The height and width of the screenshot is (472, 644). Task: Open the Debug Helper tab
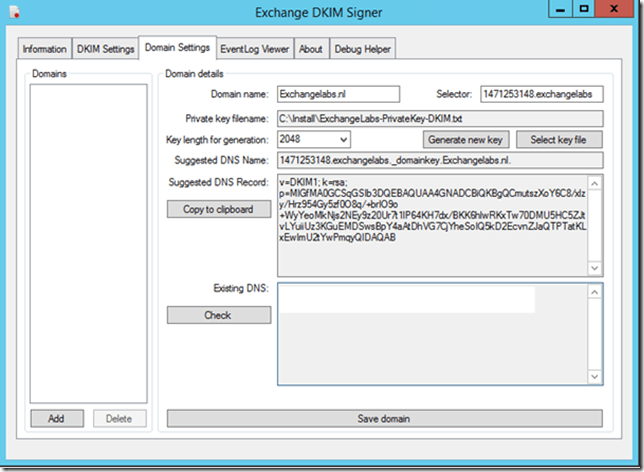click(x=364, y=49)
